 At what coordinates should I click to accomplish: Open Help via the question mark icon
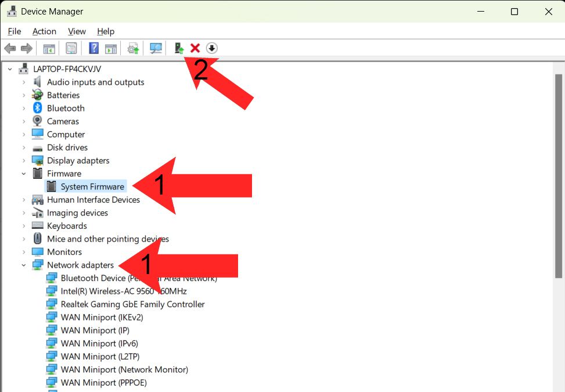tap(93, 48)
